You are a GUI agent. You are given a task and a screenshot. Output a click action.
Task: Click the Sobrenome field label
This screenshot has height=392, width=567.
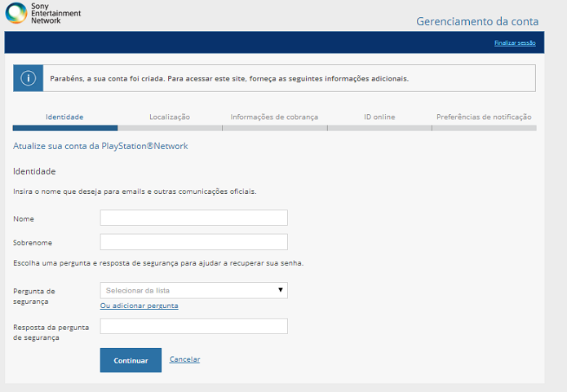pyautogui.click(x=33, y=243)
